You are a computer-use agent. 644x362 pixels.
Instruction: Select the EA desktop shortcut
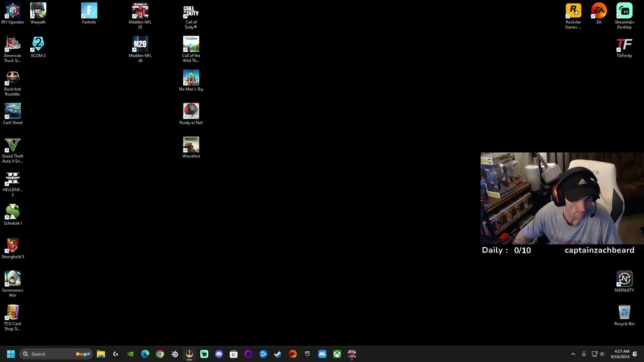599,14
